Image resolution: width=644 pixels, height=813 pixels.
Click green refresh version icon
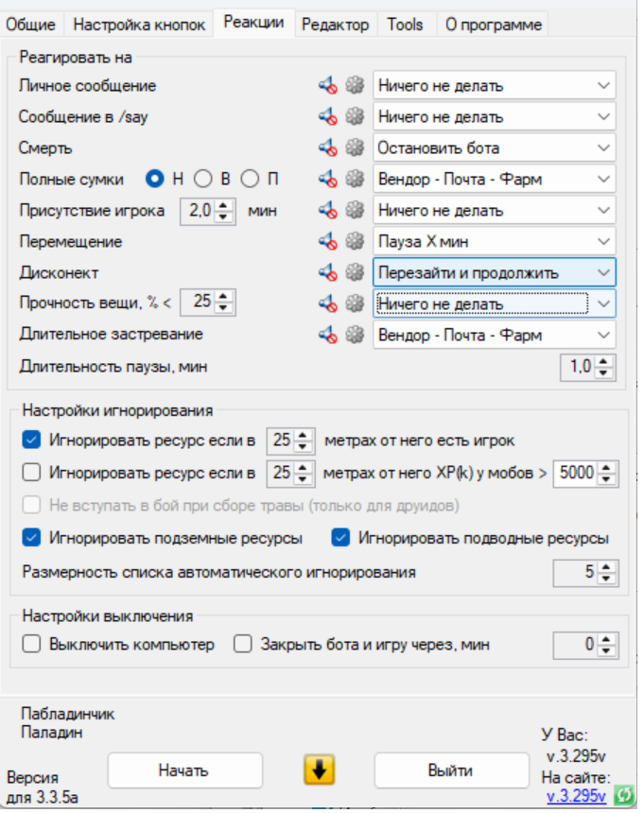pos(625,795)
